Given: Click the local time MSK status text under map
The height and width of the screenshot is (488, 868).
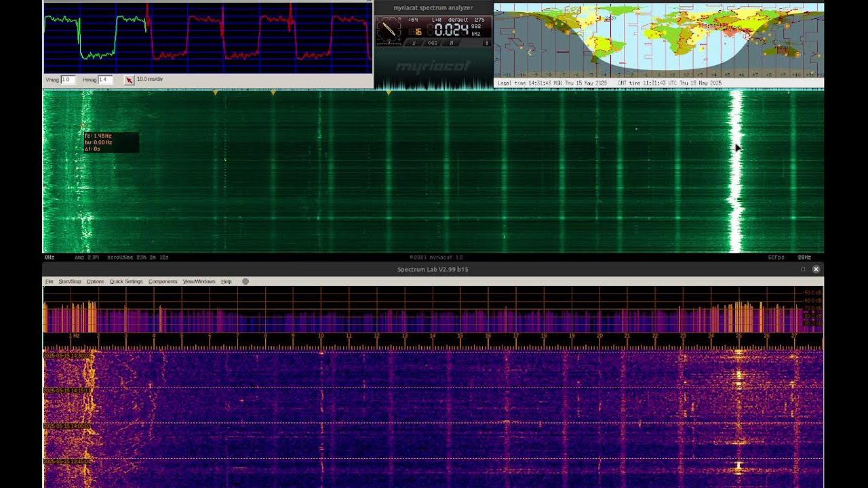Looking at the screenshot, I should 552,83.
